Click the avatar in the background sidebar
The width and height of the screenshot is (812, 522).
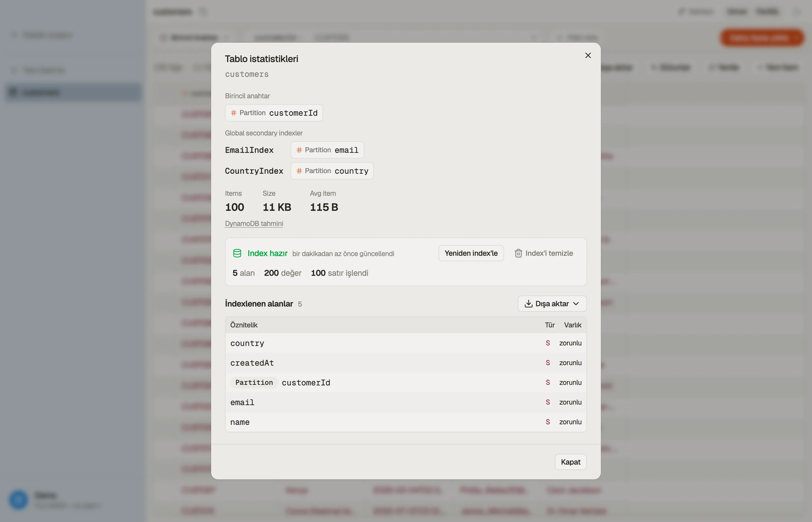click(x=18, y=500)
